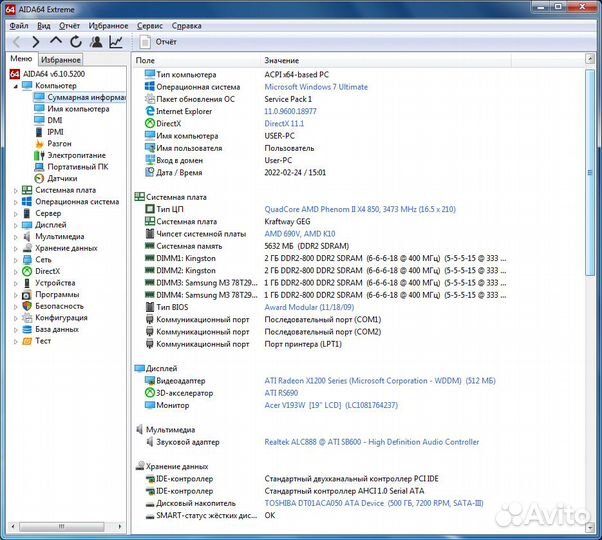This screenshot has width=602, height=540.
Task: Click the Тест icon in the tree
Action: [x=27, y=341]
